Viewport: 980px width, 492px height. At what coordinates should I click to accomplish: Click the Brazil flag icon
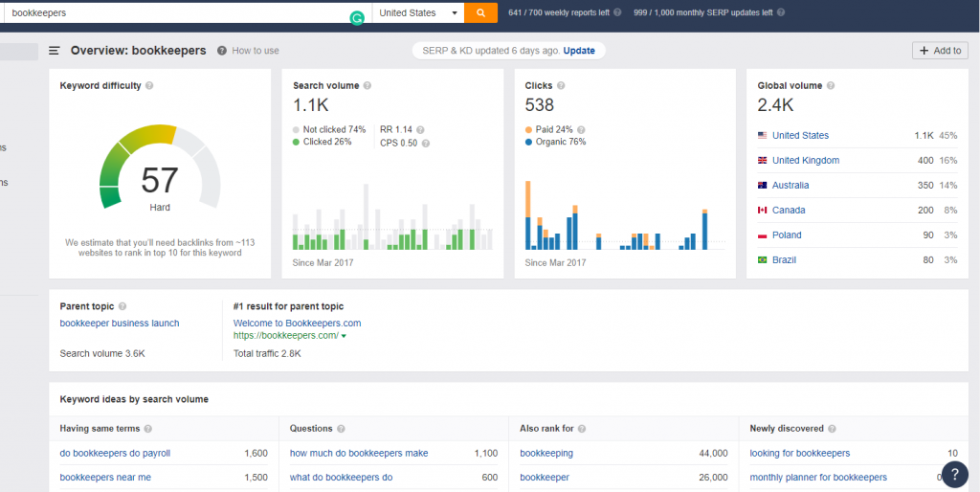coord(762,260)
